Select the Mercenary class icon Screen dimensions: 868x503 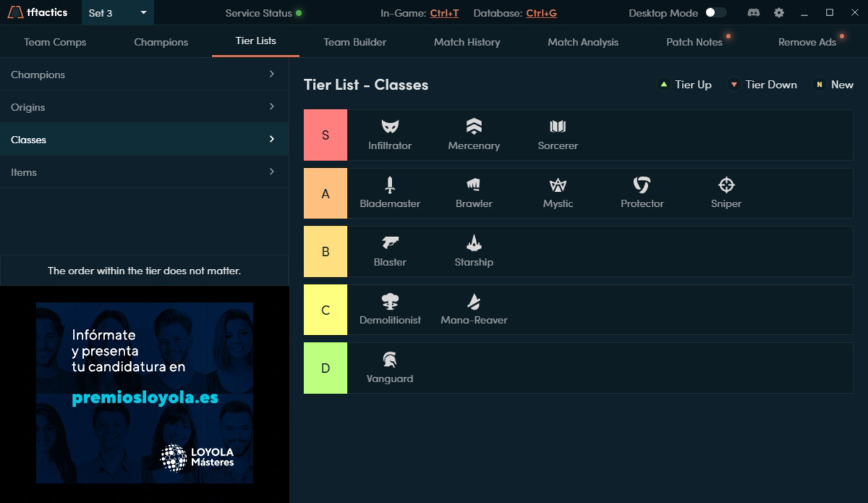(474, 126)
